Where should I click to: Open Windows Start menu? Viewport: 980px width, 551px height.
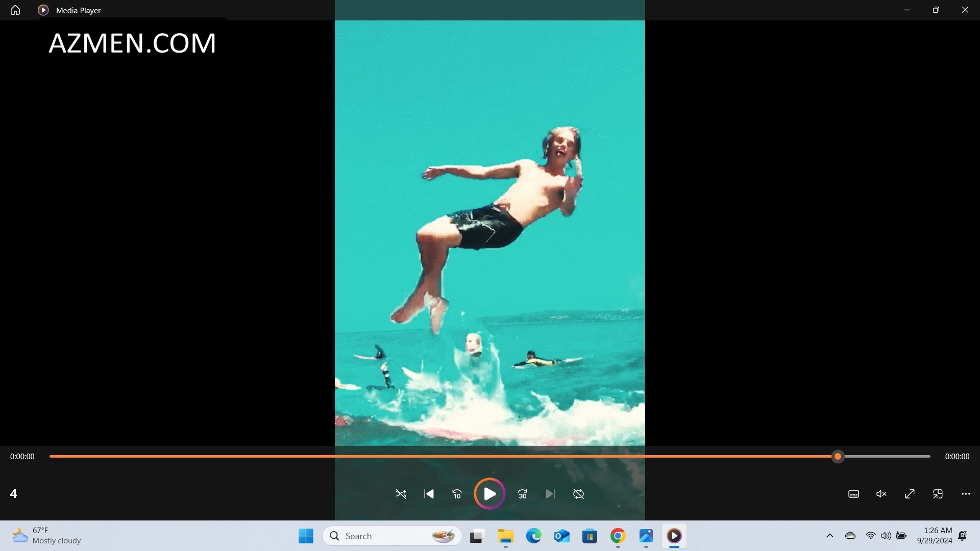(x=306, y=536)
